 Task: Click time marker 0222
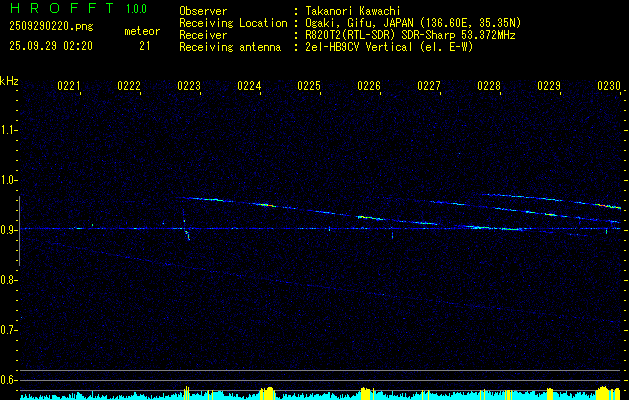(129, 86)
